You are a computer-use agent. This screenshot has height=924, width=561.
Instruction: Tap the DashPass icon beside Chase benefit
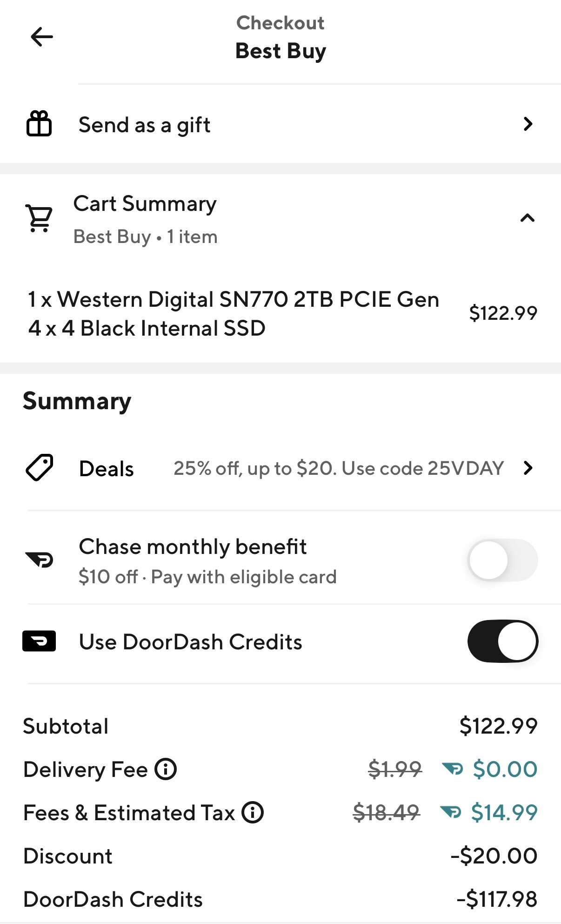coord(40,559)
